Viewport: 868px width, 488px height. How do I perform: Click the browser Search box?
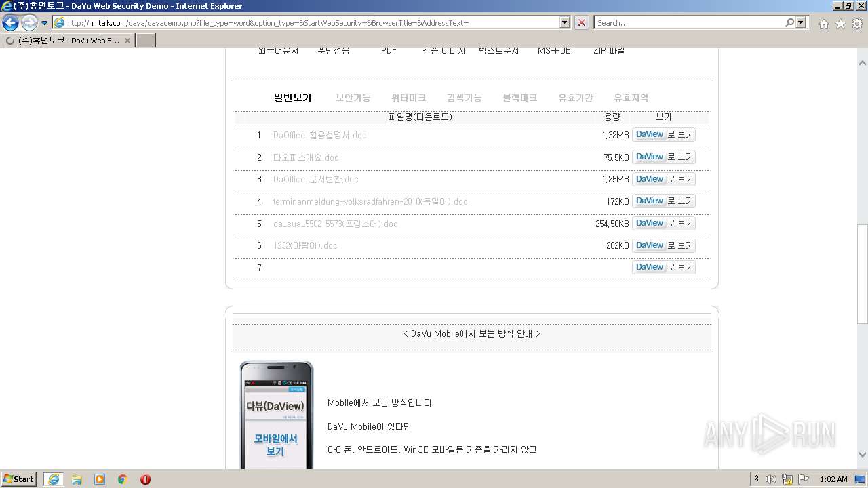pyautogui.click(x=689, y=22)
